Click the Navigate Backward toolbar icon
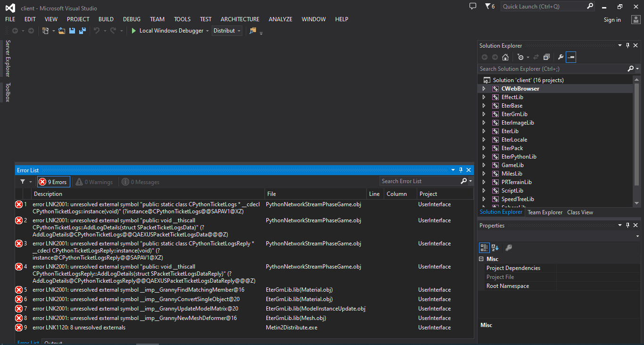The height and width of the screenshot is (345, 644). pos(15,31)
